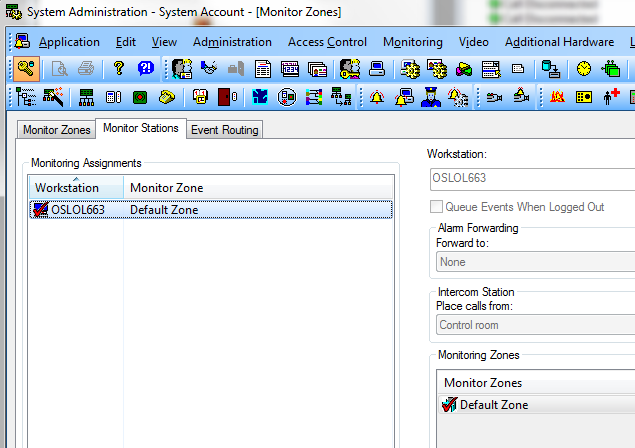The height and width of the screenshot is (448, 635).
Task: Open Reports document icon
Action: [263, 69]
